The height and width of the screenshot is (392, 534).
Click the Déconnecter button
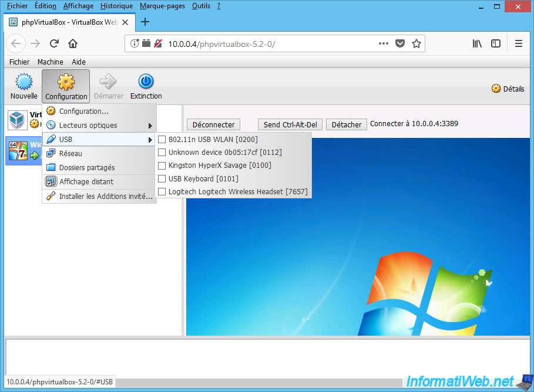213,124
